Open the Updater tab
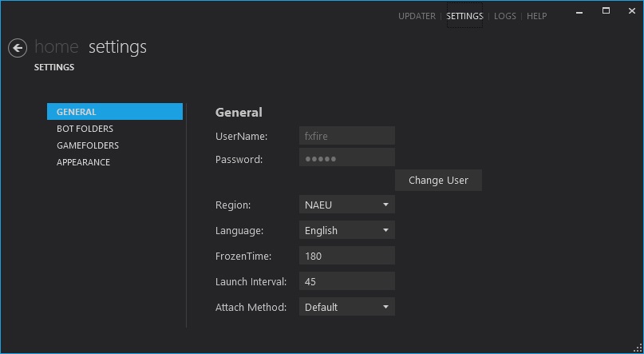The height and width of the screenshot is (354, 644). coord(417,16)
